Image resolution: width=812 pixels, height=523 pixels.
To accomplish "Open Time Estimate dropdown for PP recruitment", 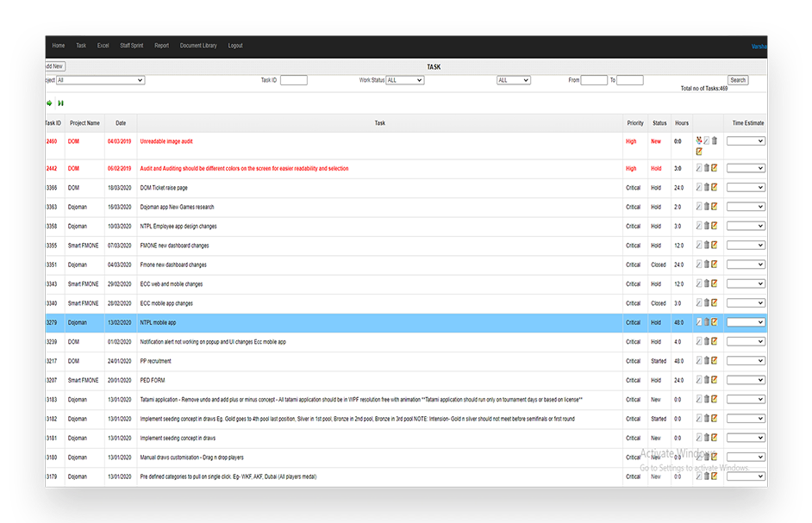I will (x=746, y=360).
